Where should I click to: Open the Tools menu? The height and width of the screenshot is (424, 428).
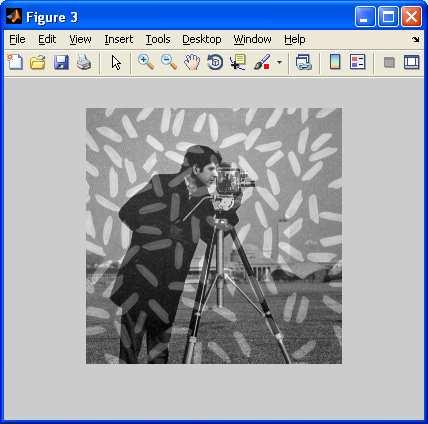click(x=158, y=39)
